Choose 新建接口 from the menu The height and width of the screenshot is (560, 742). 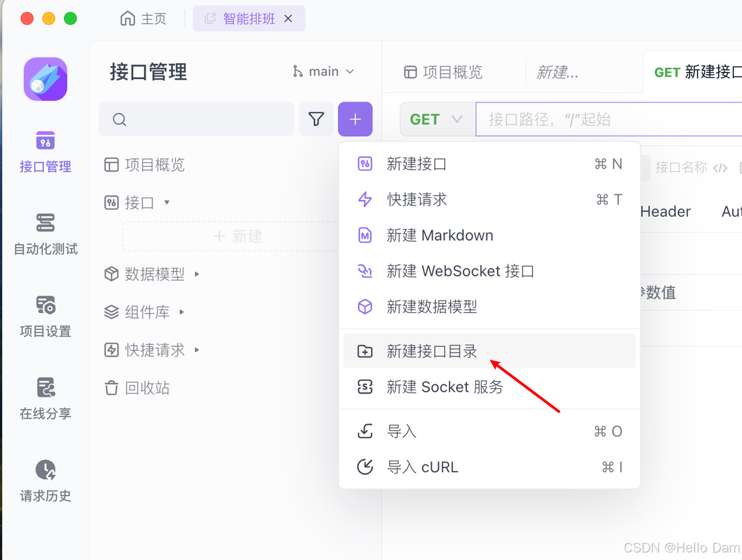tap(489, 164)
